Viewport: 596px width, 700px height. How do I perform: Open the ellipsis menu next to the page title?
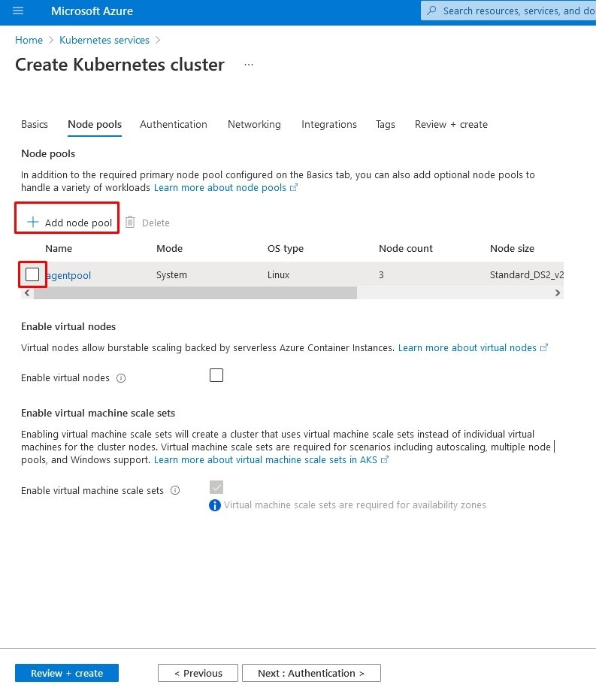[248, 66]
